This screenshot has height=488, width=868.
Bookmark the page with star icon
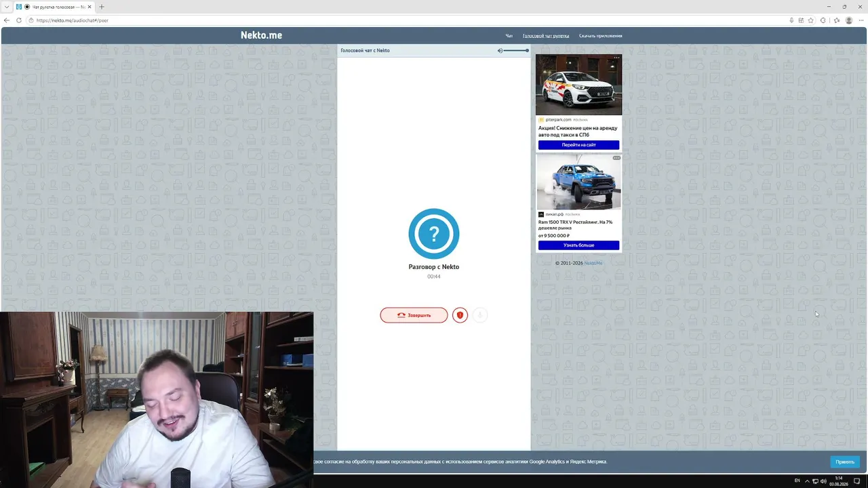pos(810,20)
